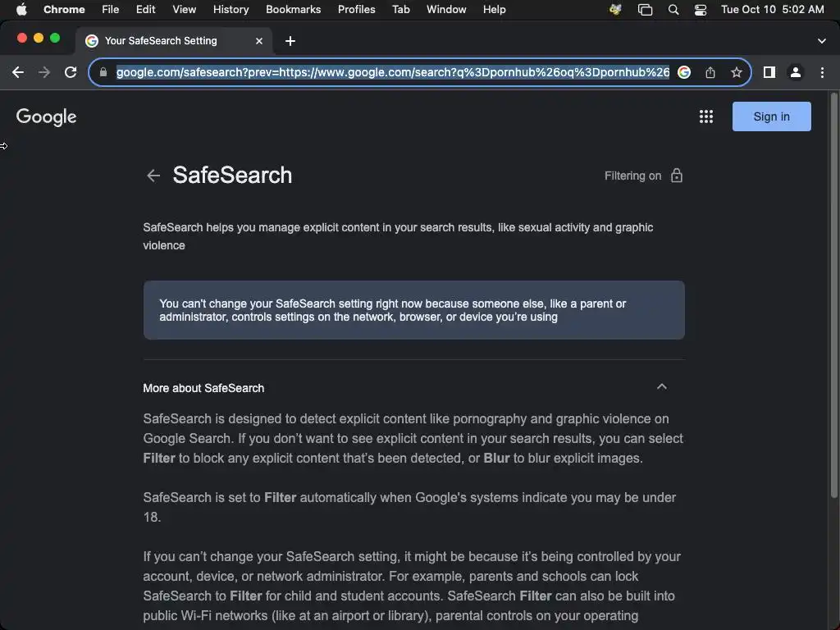The height and width of the screenshot is (630, 840).
Task: Open Spotlight search in the menu bar
Action: pyautogui.click(x=673, y=10)
